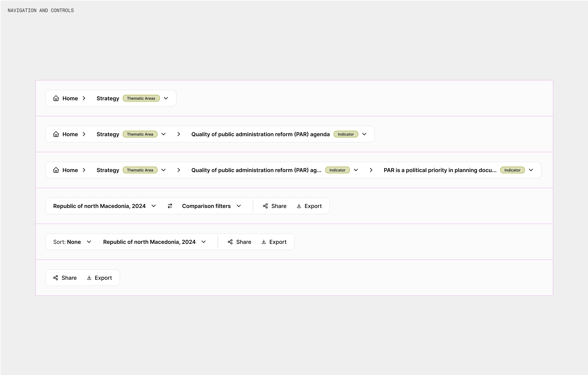The image size is (588, 375).
Task: Click the Indicator badge in the last breadcrumb
Action: point(512,170)
